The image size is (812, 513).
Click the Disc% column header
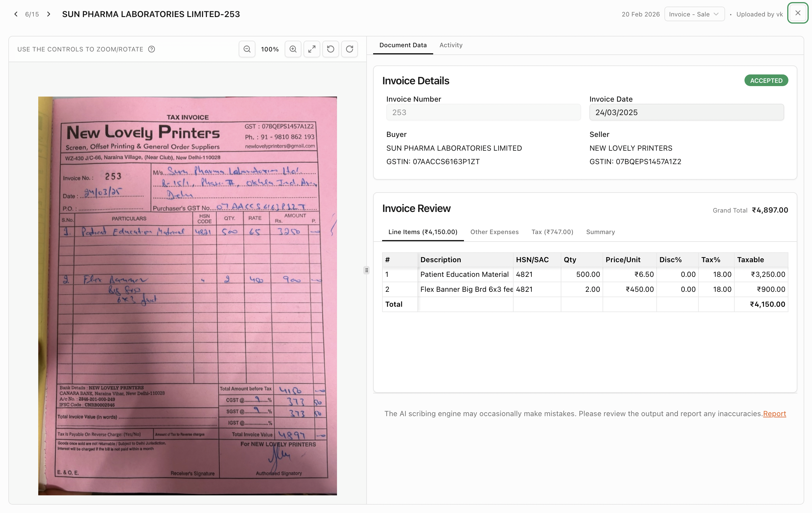pos(677,259)
